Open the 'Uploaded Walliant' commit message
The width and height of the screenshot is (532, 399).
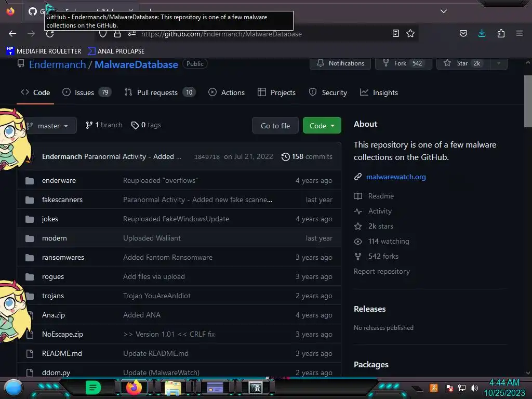coord(152,238)
